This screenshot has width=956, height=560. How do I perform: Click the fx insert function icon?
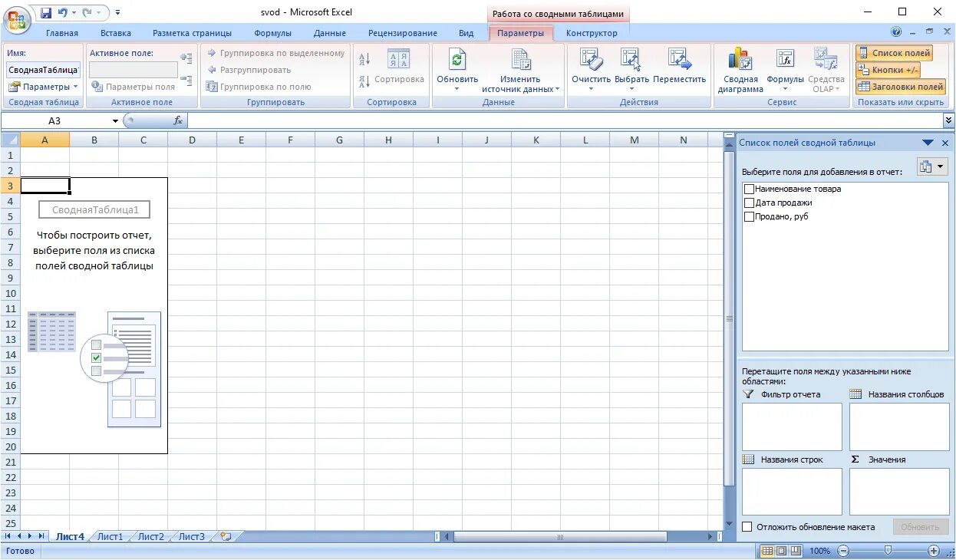[178, 120]
